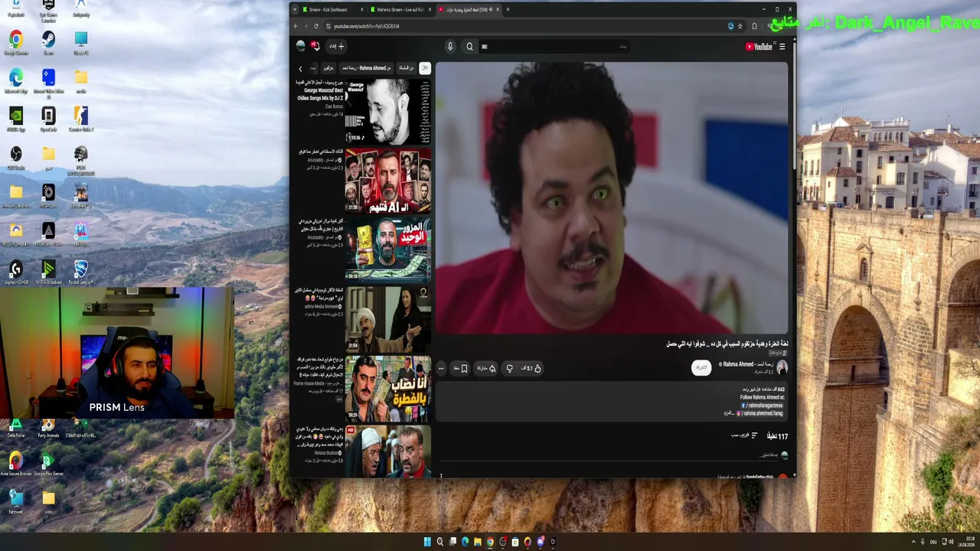Open the browser extensions puzzle icon
This screenshot has height=551, width=980.
coord(754,26)
